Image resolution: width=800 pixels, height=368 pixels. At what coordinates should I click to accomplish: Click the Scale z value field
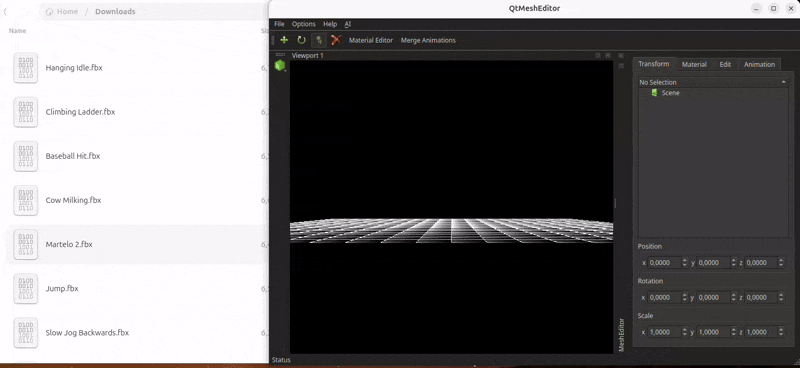click(761, 332)
